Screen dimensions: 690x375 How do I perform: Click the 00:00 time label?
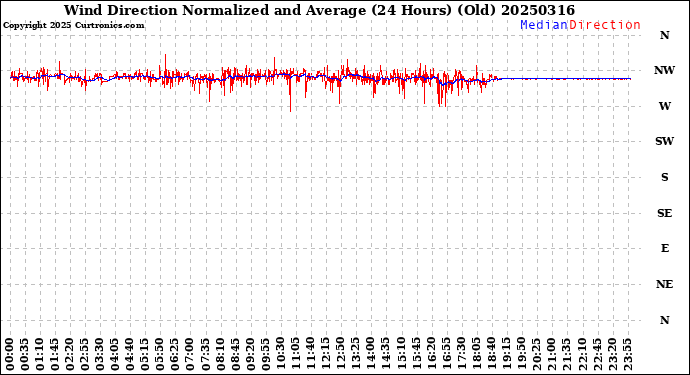click(10, 355)
